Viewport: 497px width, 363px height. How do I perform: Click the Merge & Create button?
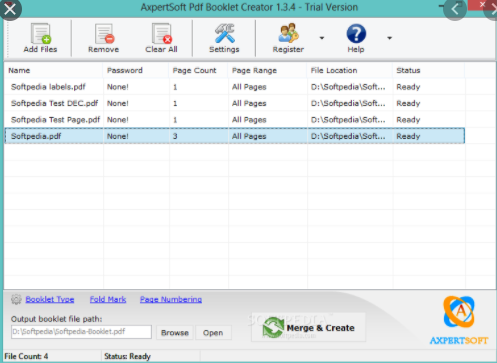[308, 327]
